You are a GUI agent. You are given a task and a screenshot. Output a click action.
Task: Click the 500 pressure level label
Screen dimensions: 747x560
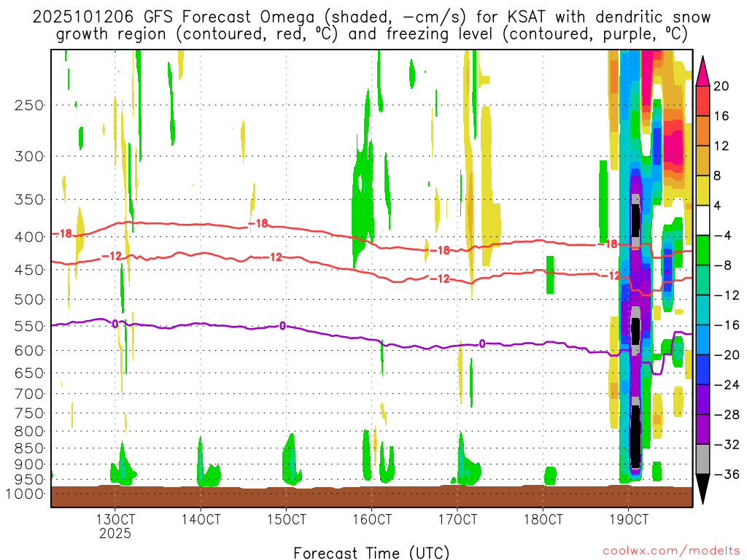[x=28, y=300]
